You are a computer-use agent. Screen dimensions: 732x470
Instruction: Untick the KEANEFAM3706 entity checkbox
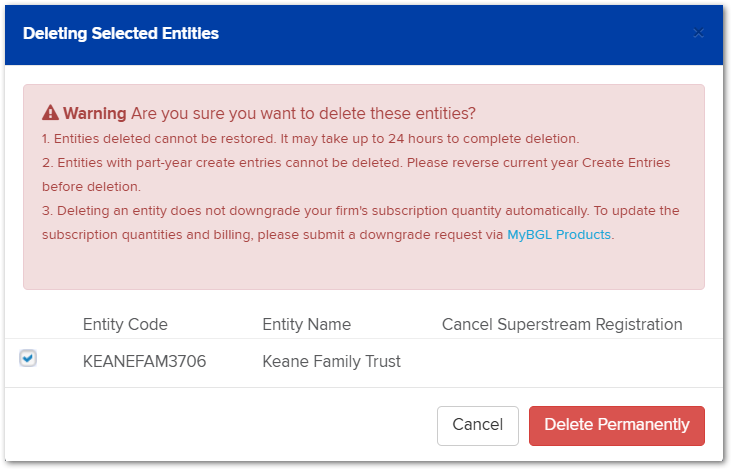(x=28, y=358)
